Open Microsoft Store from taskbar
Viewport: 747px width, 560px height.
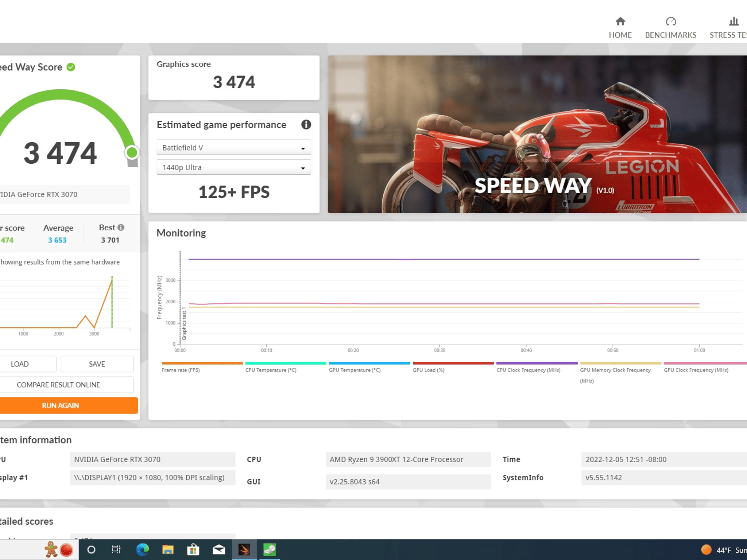point(193,549)
